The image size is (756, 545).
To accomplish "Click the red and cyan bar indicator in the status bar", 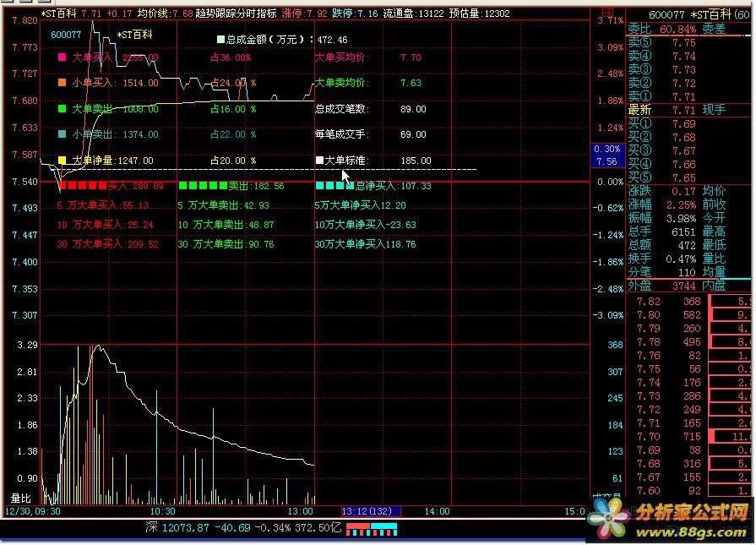I will pyautogui.click(x=372, y=529).
